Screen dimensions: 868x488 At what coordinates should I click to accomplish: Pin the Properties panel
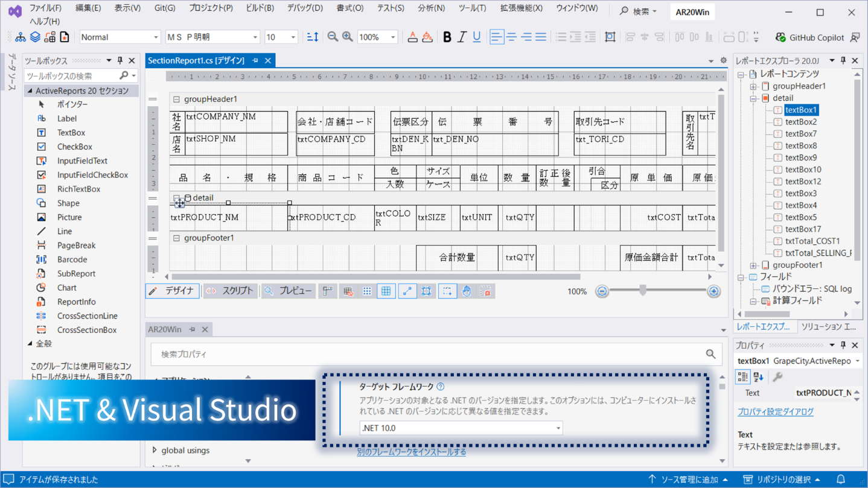click(x=843, y=345)
